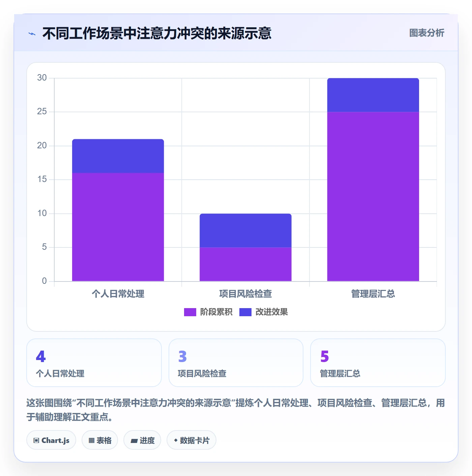Viewport: 472px width, 476px height.
Task: Click the chart title 不同工作场景中注意力冲突的来源示意
Action: [157, 33]
